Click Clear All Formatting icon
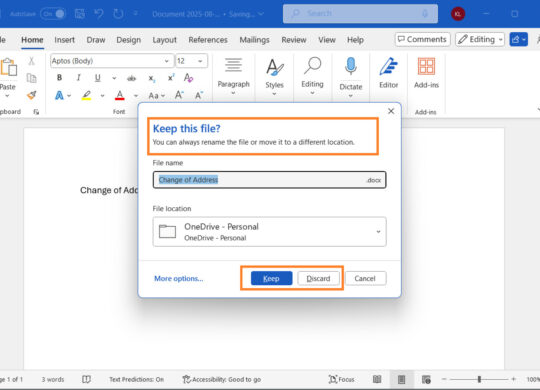 (x=188, y=78)
